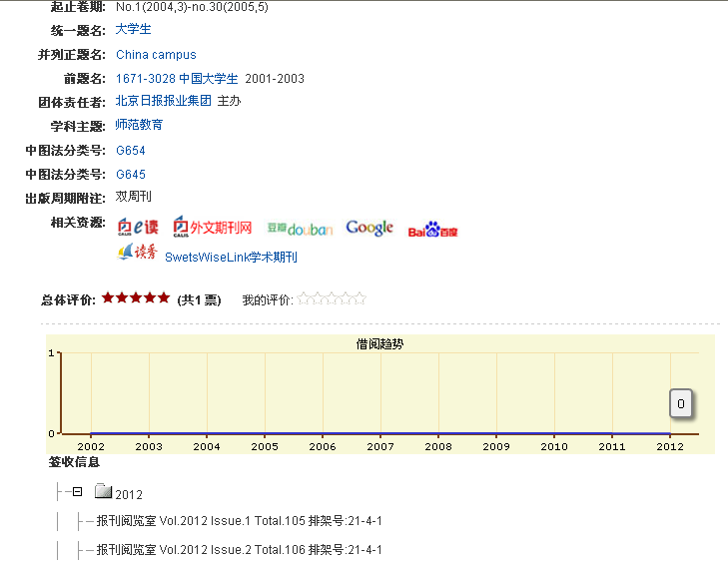
Task: Open the CALIS 外文期刊网 resource icon
Action: click(212, 227)
